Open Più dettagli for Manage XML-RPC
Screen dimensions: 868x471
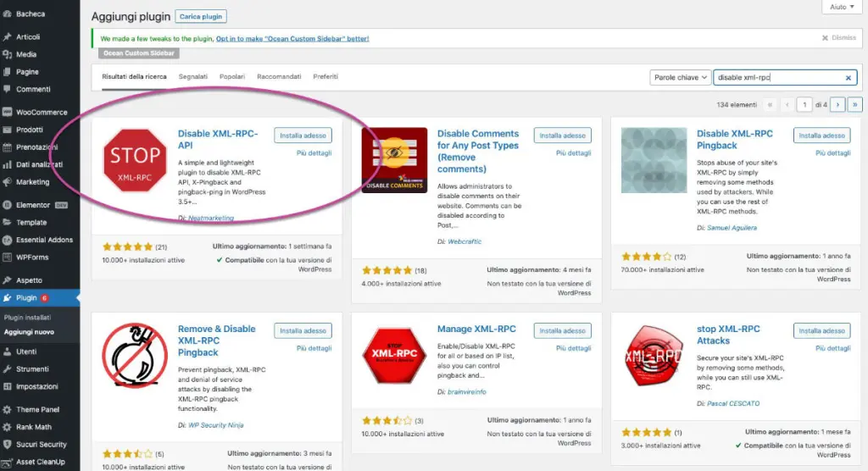coord(574,348)
